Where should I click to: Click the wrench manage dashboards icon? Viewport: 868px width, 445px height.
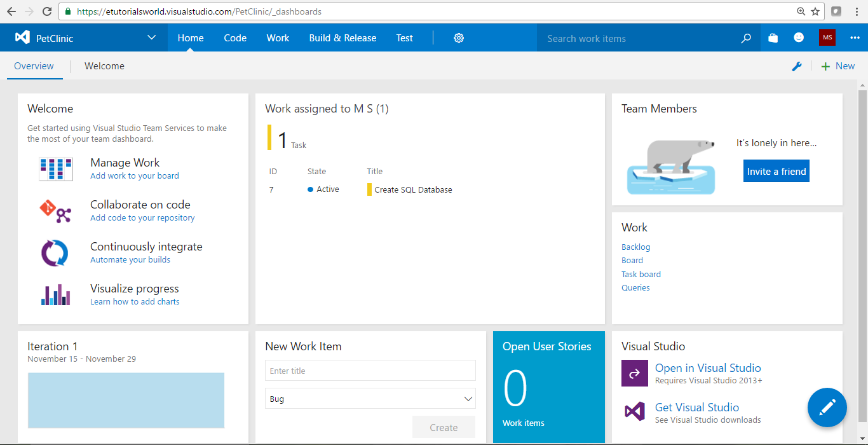[797, 66]
